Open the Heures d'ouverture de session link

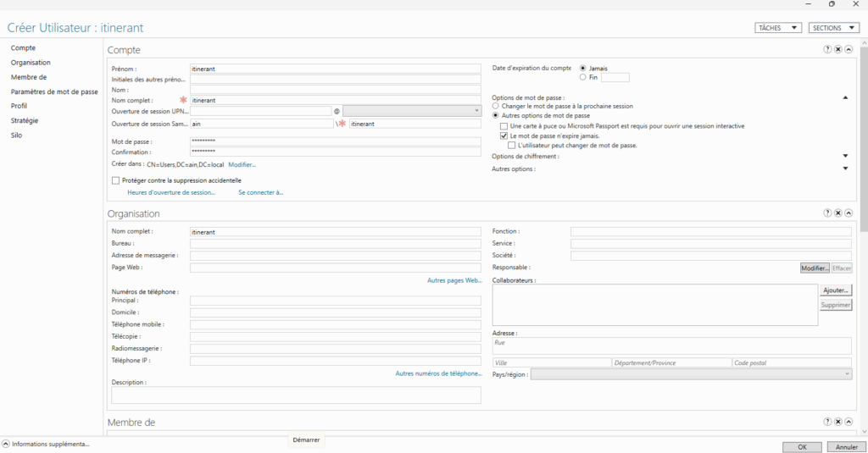(x=170, y=192)
